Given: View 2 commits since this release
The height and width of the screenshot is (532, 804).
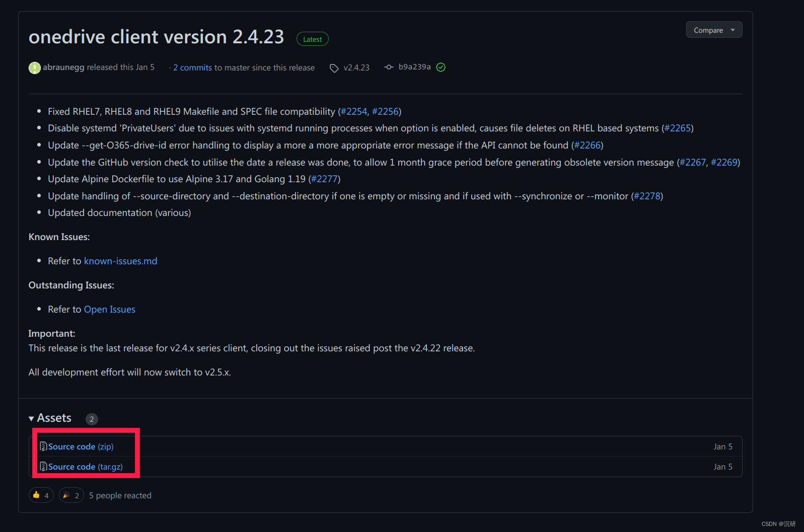Looking at the screenshot, I should [192, 67].
